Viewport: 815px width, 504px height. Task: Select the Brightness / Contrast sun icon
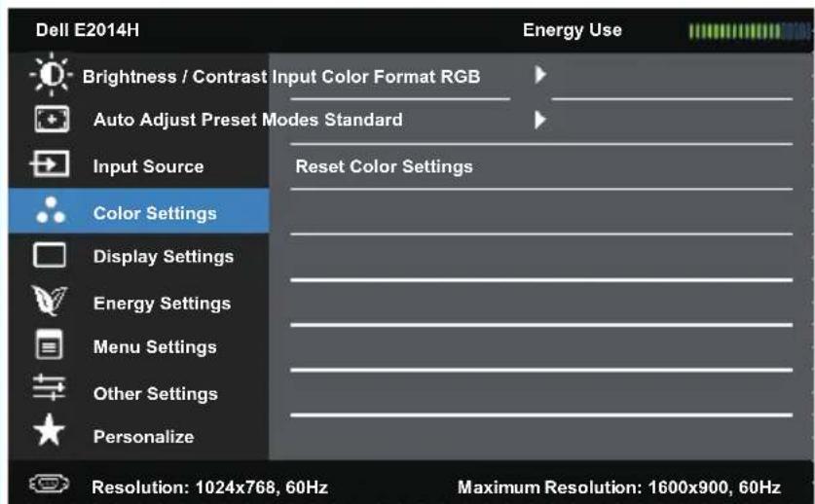(51, 74)
